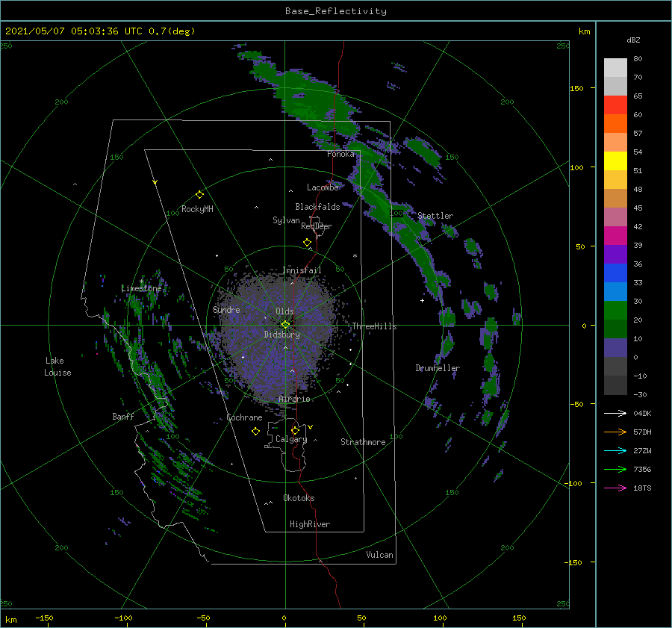Click the white 04DK arrow in legend
Viewport: 672px width, 628px height.
click(x=615, y=413)
